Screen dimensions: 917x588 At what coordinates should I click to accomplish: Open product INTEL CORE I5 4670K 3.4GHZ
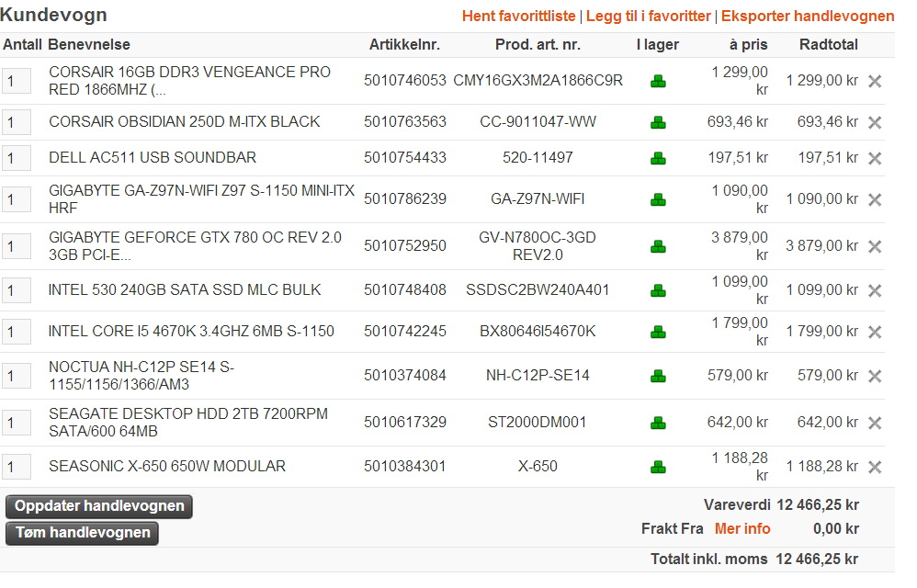pyautogui.click(x=190, y=332)
